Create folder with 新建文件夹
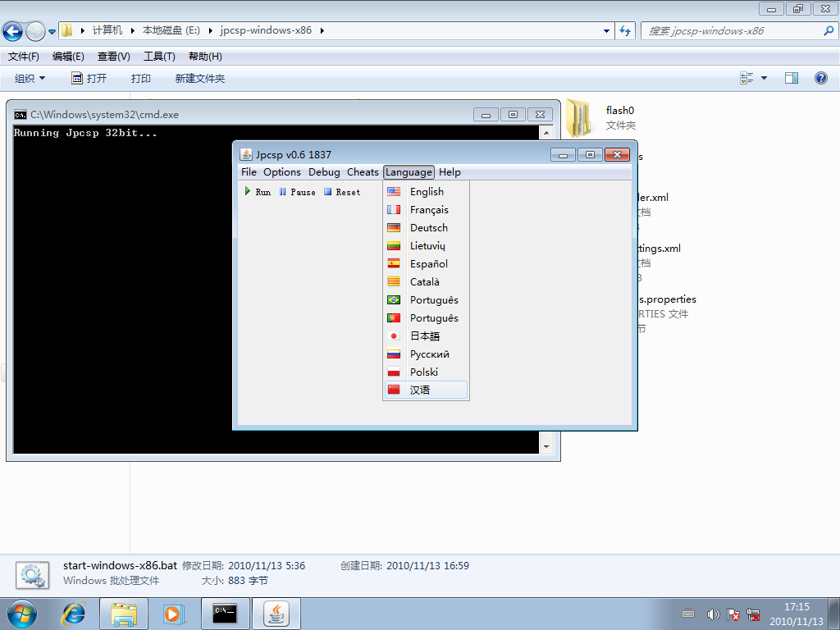 coord(200,79)
